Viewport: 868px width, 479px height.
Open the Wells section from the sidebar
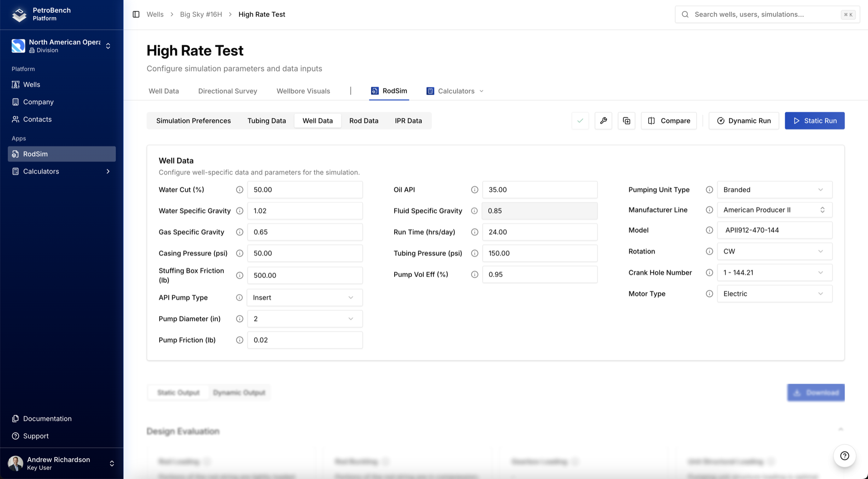tap(32, 85)
